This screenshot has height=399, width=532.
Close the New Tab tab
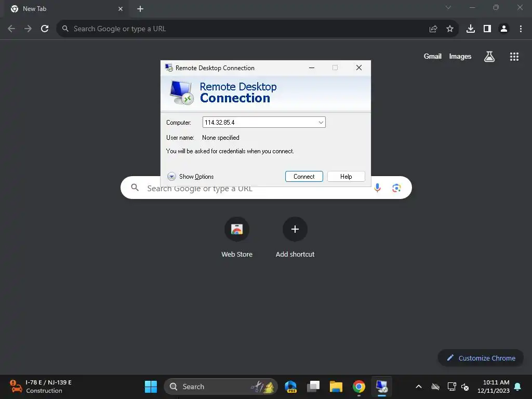[121, 9]
